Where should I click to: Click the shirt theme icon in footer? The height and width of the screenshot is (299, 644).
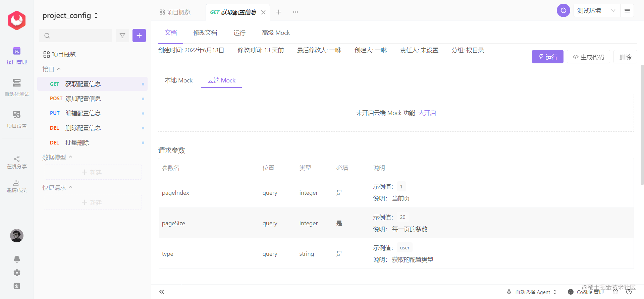click(615, 292)
